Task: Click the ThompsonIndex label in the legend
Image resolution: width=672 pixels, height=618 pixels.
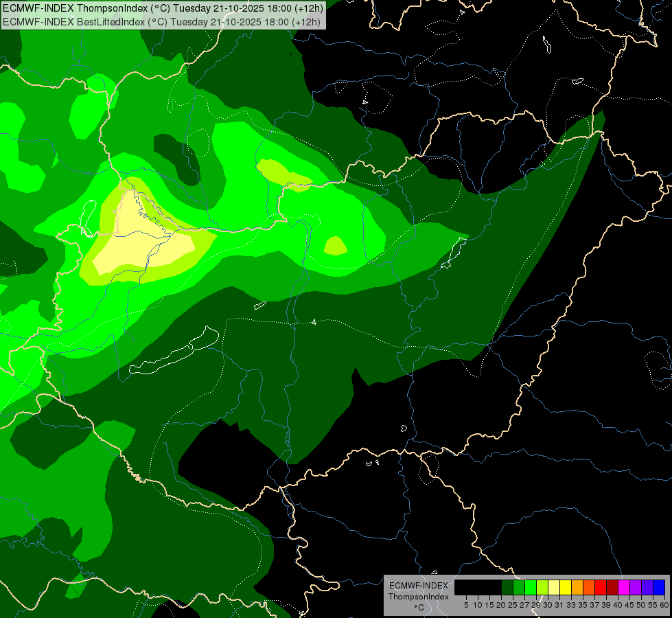Action: 419,597
